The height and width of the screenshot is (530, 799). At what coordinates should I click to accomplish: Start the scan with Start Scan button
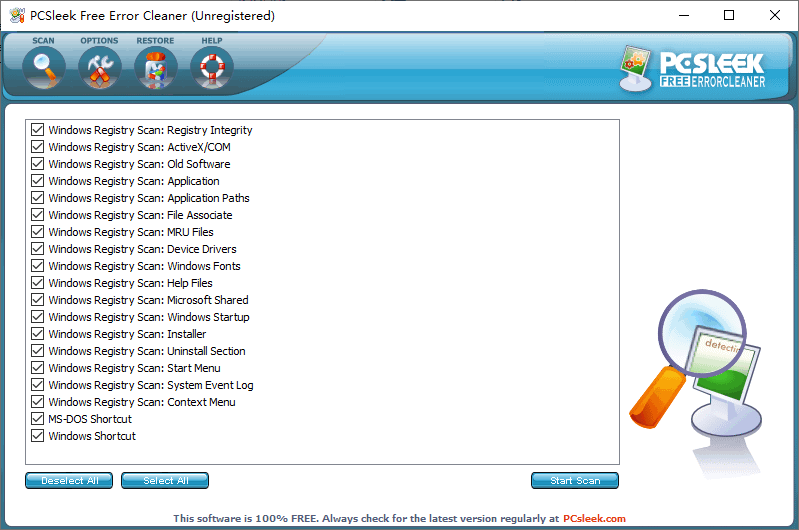point(575,481)
